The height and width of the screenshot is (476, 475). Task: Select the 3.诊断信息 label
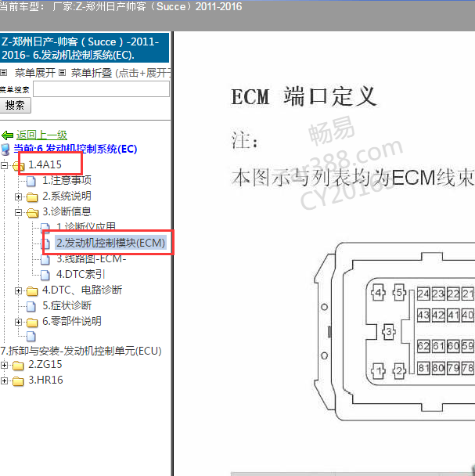coord(67,211)
